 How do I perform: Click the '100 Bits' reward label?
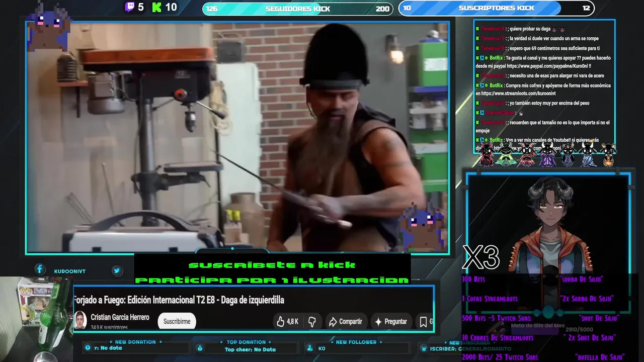[473, 279]
